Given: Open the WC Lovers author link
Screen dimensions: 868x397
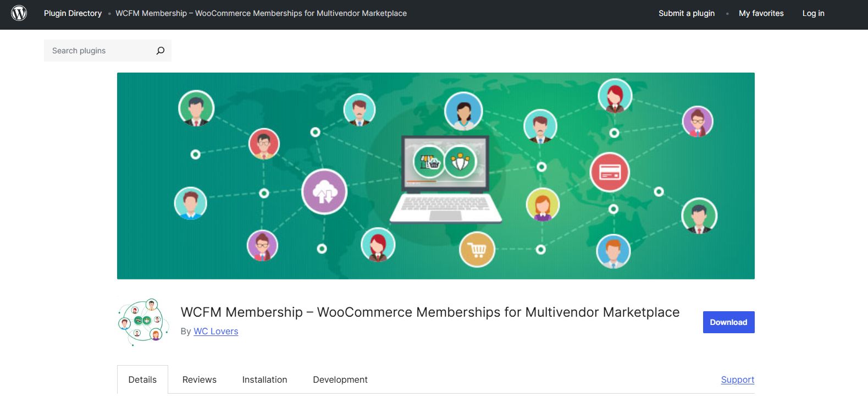Looking at the screenshot, I should pyautogui.click(x=216, y=331).
